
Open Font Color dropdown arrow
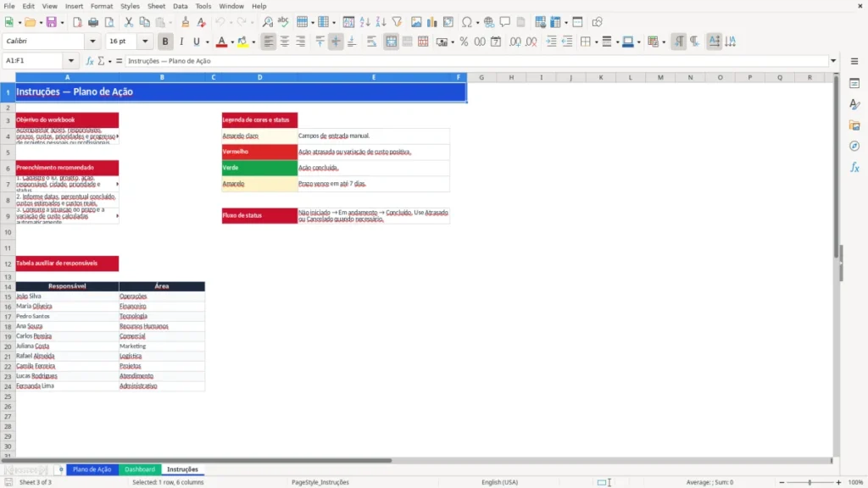(232, 42)
